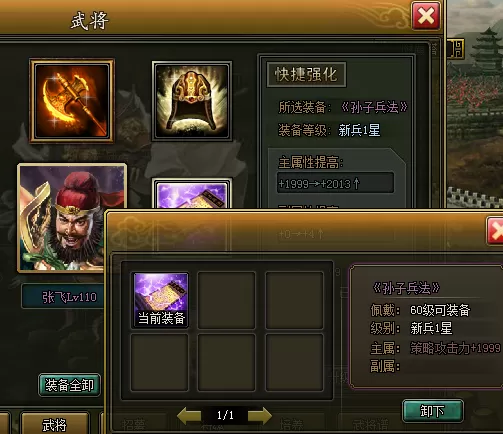
Task: Click the +1999→+2013 attribute field
Action: (x=335, y=183)
